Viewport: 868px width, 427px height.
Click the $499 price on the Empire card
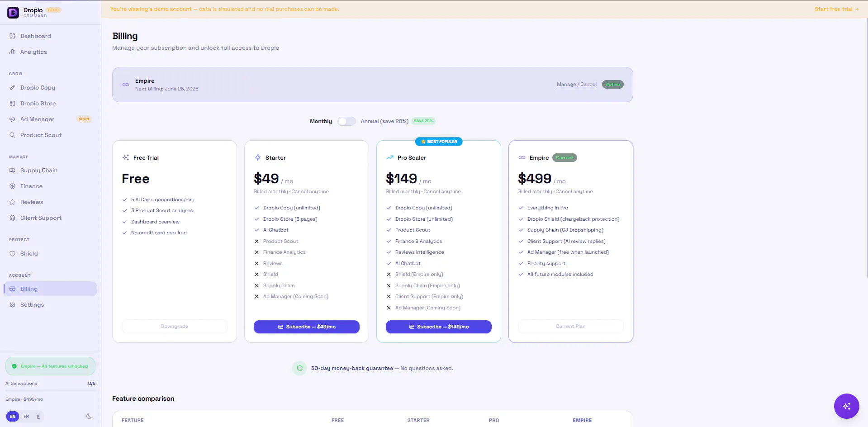click(x=535, y=179)
